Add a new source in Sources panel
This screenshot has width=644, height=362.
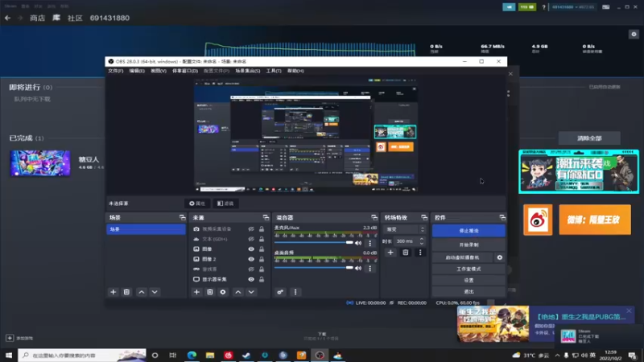[x=196, y=292]
